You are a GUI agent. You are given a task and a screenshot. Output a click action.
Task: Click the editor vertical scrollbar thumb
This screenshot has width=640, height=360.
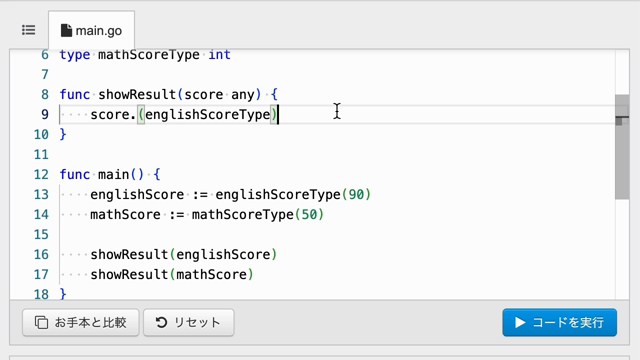tap(622, 147)
